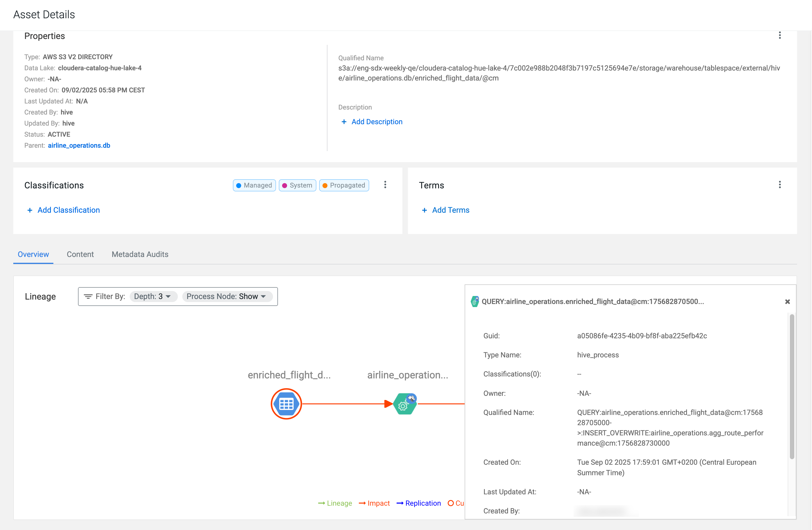Viewport: 812px width, 530px height.
Task: Open the airline_operations.db parent link
Action: point(79,146)
